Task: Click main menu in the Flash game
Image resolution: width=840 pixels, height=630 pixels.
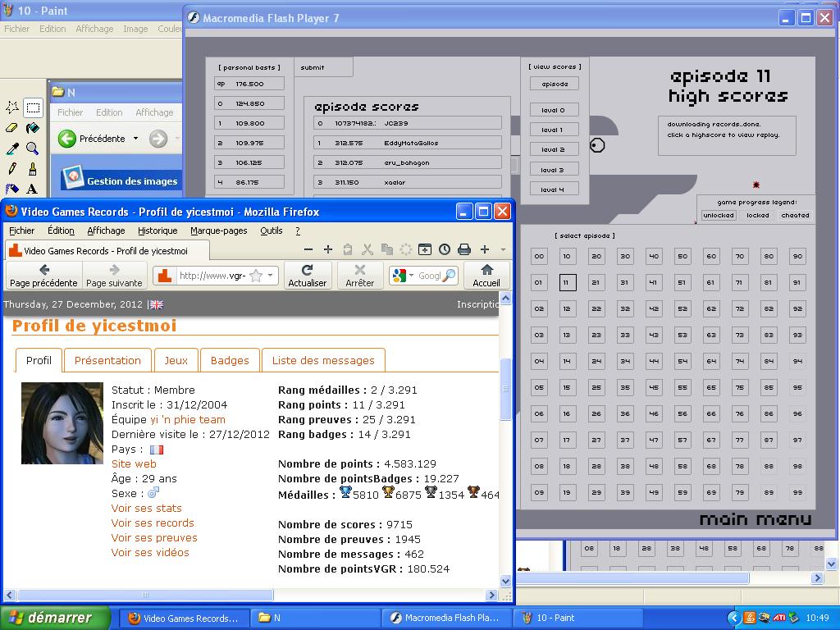Action: 755,519
